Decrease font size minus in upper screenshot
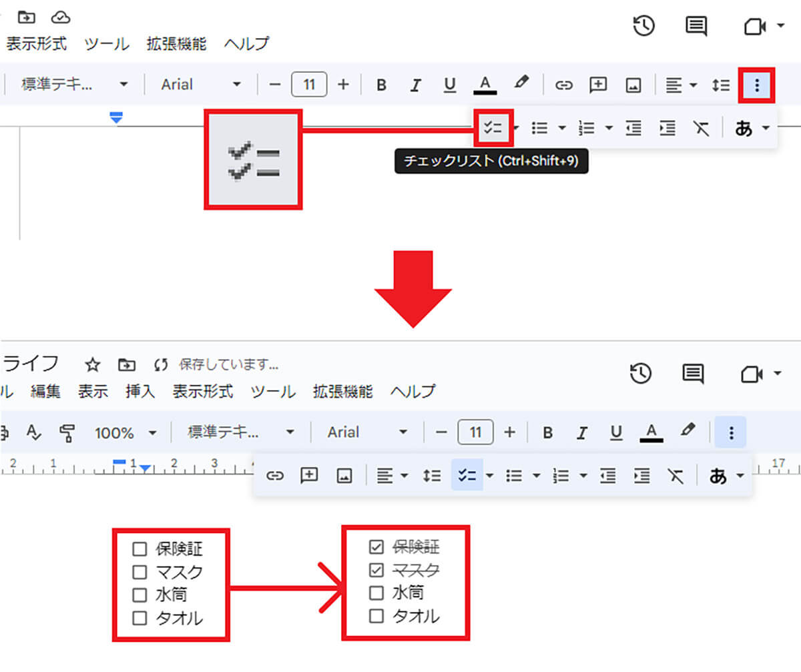The height and width of the screenshot is (672, 801). [275, 85]
